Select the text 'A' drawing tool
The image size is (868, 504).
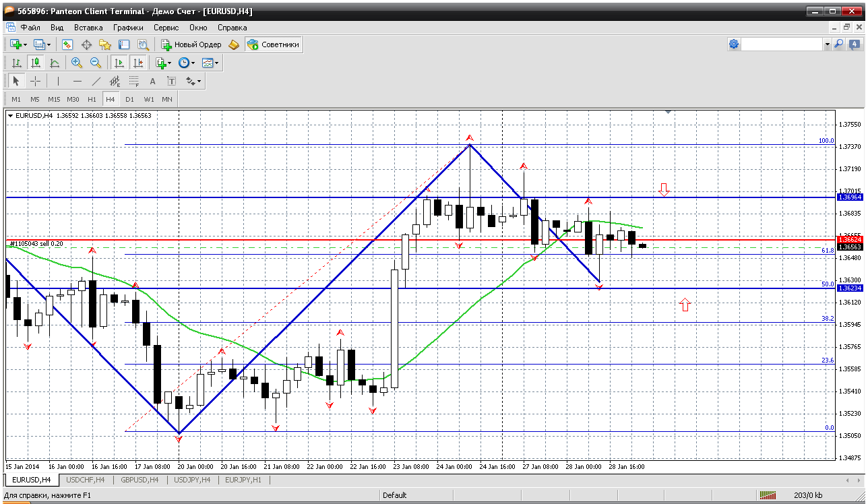[153, 82]
